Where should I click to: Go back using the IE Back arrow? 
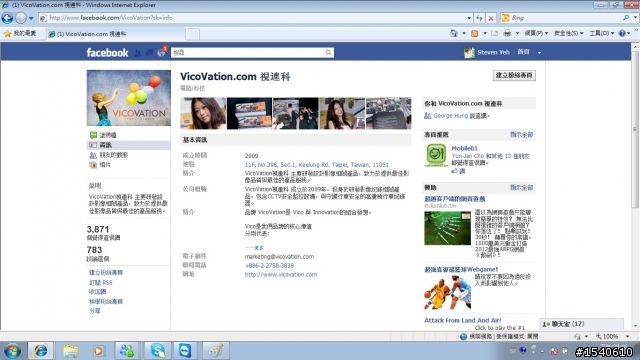click(x=7, y=18)
